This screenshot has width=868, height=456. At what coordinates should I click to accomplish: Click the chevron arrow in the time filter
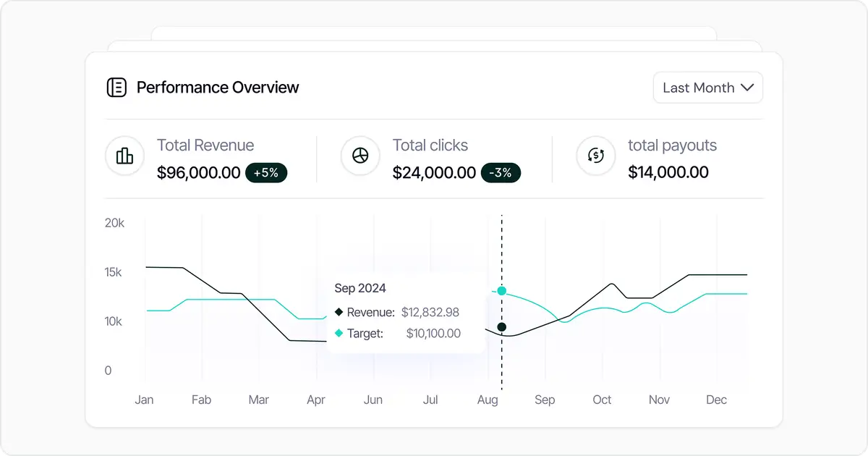(748, 87)
